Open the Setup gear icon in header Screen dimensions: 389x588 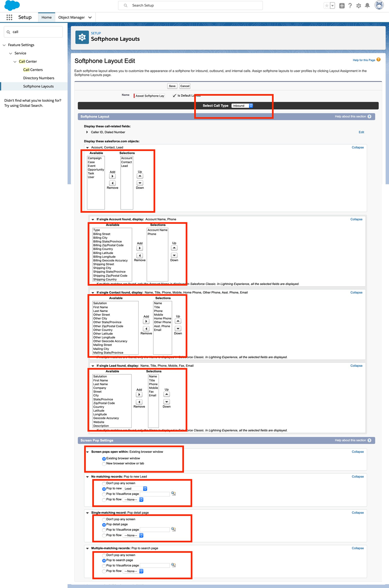pos(358,5)
